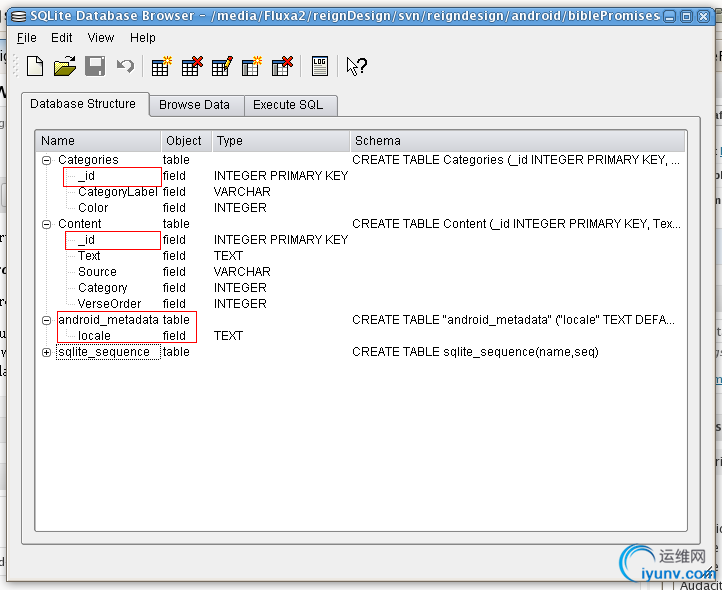722x590 pixels.
Task: Sort by the Schema column header
Action: 518,141
